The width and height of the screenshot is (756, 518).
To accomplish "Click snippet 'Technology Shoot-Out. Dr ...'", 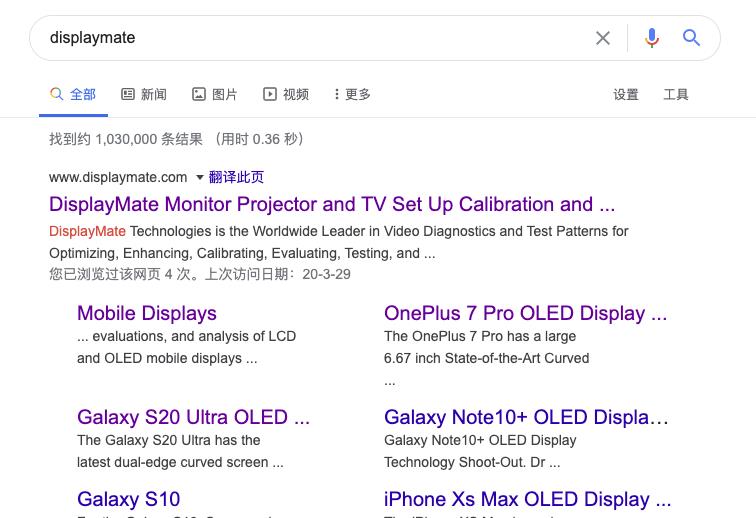I will point(472,462).
